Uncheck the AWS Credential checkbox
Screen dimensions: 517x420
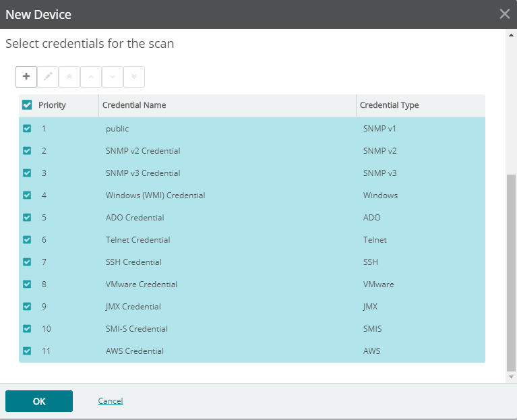(27, 351)
